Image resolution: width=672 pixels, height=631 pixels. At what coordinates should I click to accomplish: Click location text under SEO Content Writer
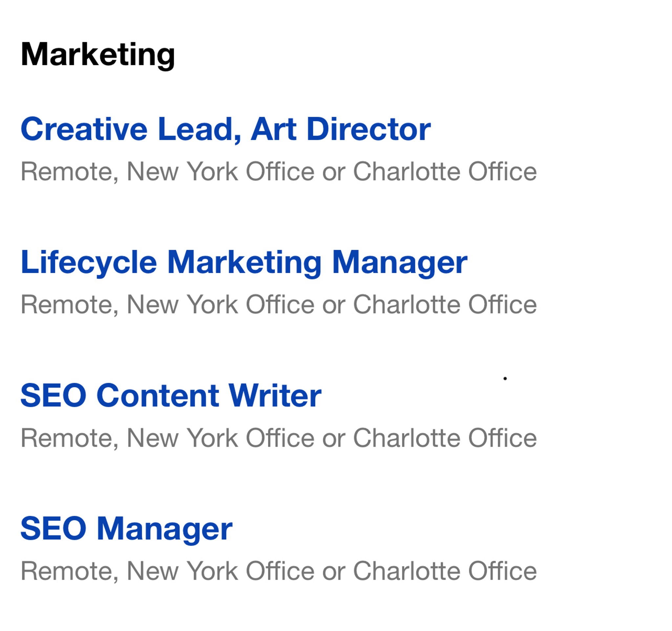coord(279,438)
